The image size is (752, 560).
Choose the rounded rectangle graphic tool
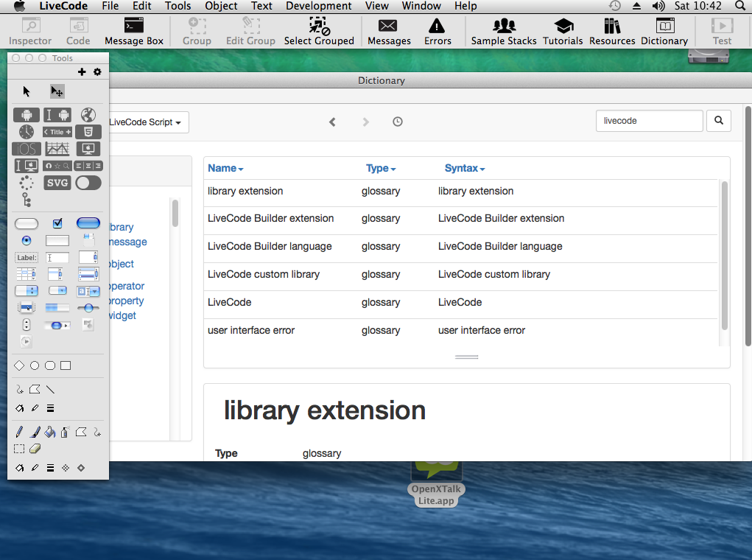click(50, 365)
